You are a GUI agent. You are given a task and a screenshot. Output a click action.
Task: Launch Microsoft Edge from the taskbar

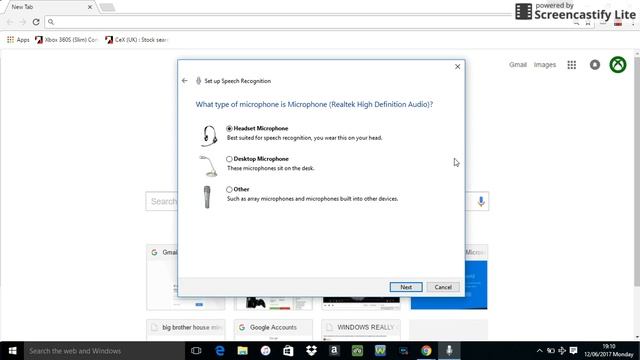(x=220, y=351)
